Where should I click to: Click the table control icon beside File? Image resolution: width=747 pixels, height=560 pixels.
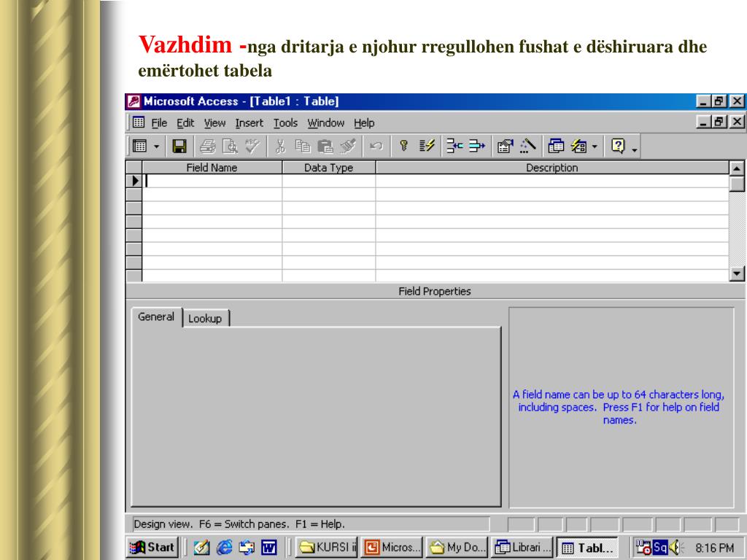coord(139,122)
